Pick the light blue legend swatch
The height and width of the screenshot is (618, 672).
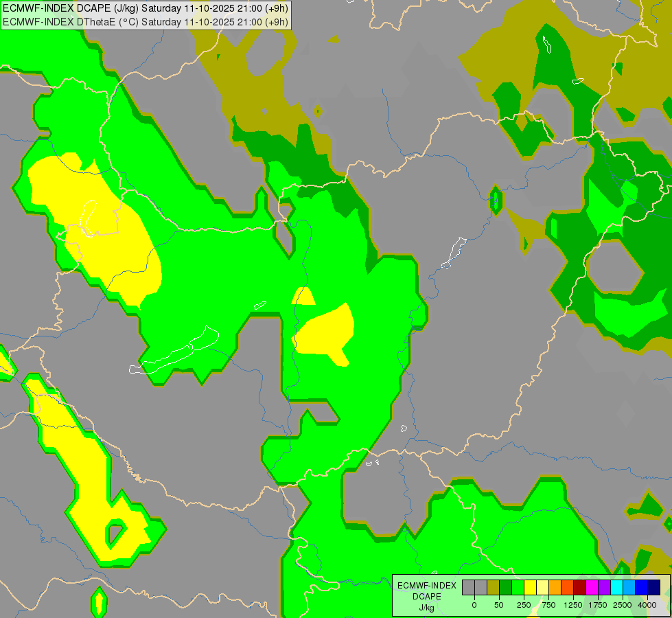(629, 587)
